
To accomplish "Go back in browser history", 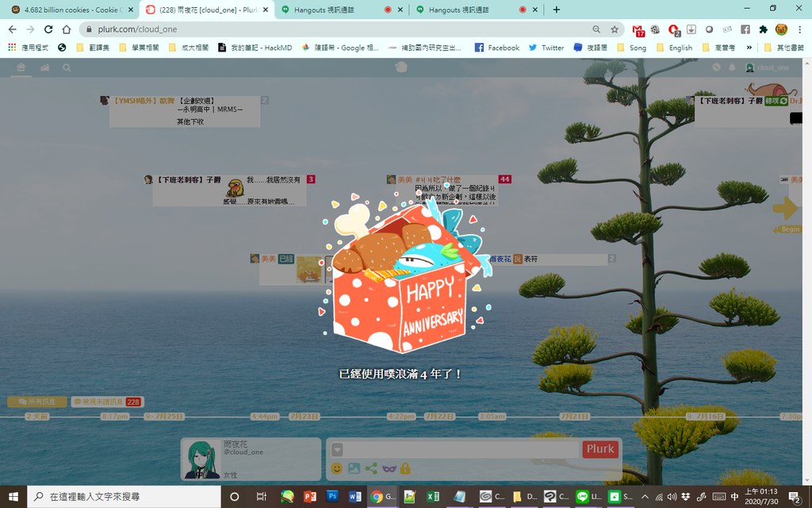I will point(13,29).
